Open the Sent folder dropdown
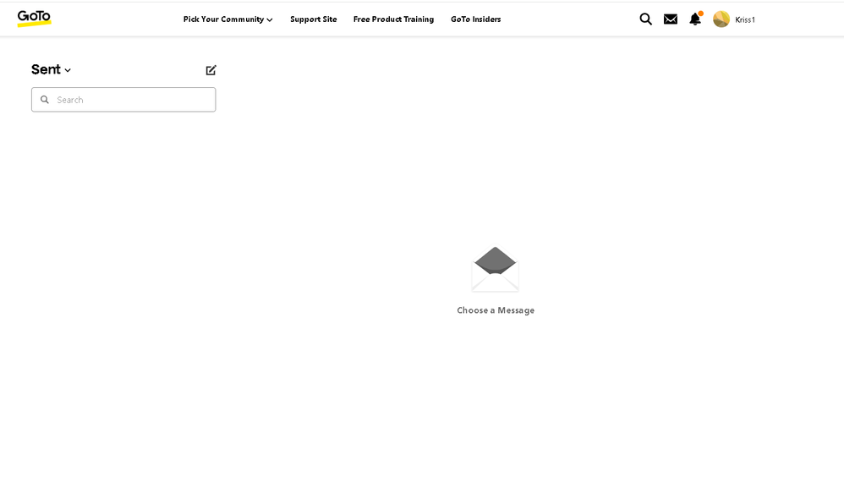844x504 pixels. click(46, 69)
